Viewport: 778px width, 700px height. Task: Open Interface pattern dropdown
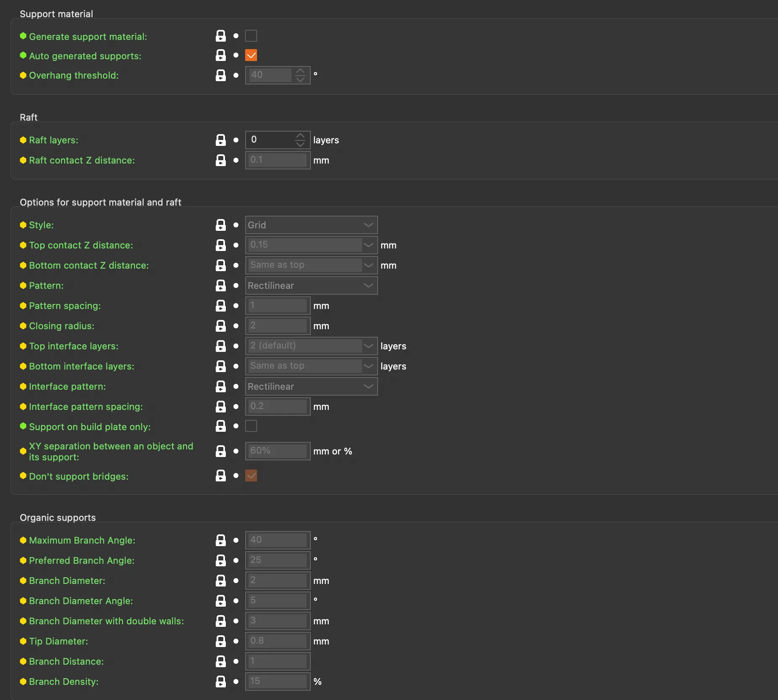point(311,386)
